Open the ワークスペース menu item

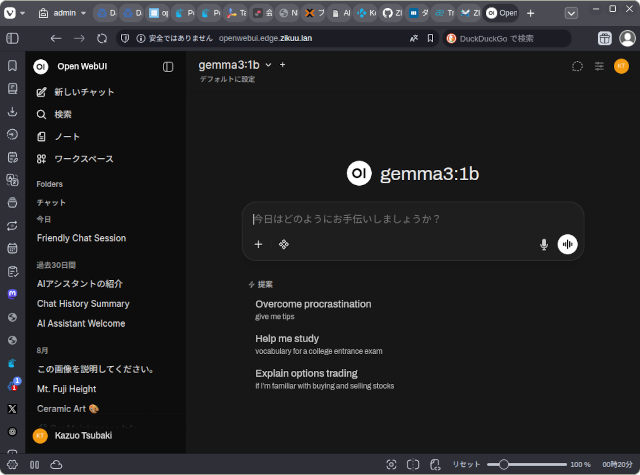[83, 159]
